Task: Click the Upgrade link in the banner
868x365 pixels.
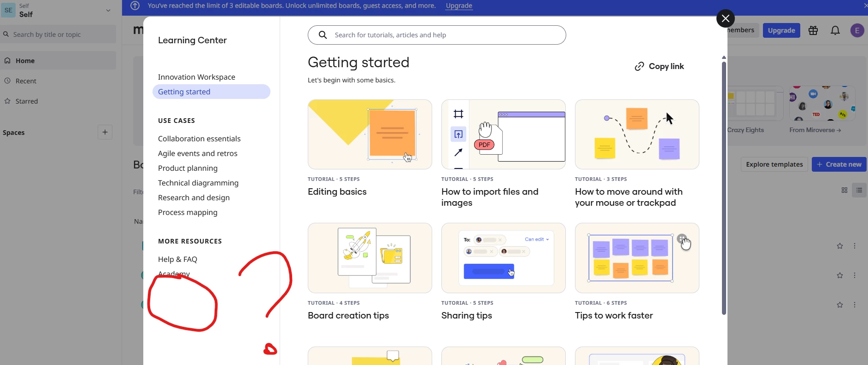Action: pyautogui.click(x=459, y=6)
